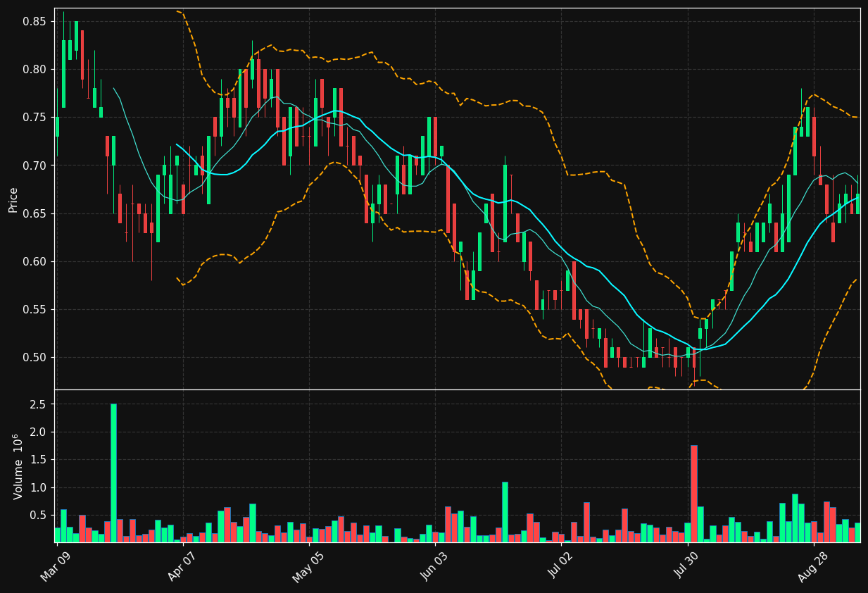Image resolution: width=868 pixels, height=593 pixels.
Task: Click the 0.70 price axis label
Action: tap(34, 166)
